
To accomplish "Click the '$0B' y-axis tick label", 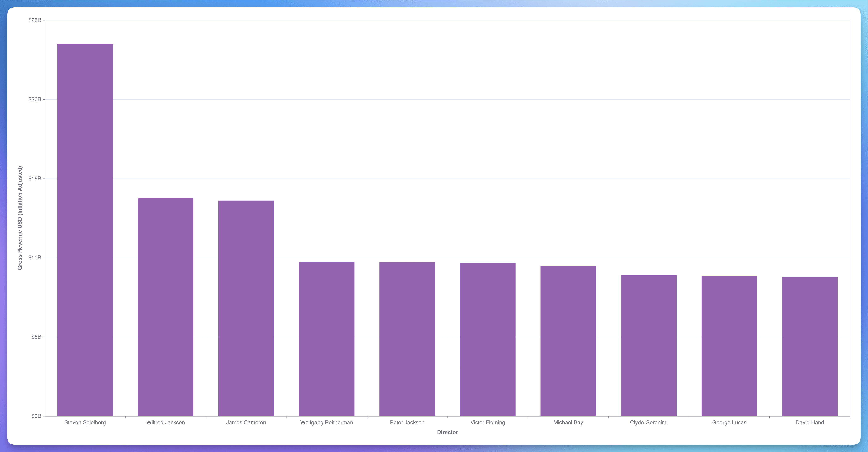I will click(36, 416).
